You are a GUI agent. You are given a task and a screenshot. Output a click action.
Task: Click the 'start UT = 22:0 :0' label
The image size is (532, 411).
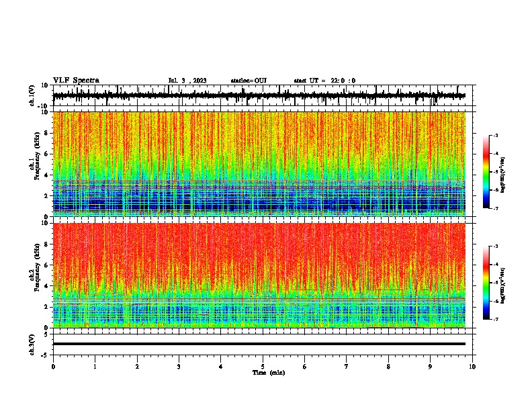[x=324, y=81]
